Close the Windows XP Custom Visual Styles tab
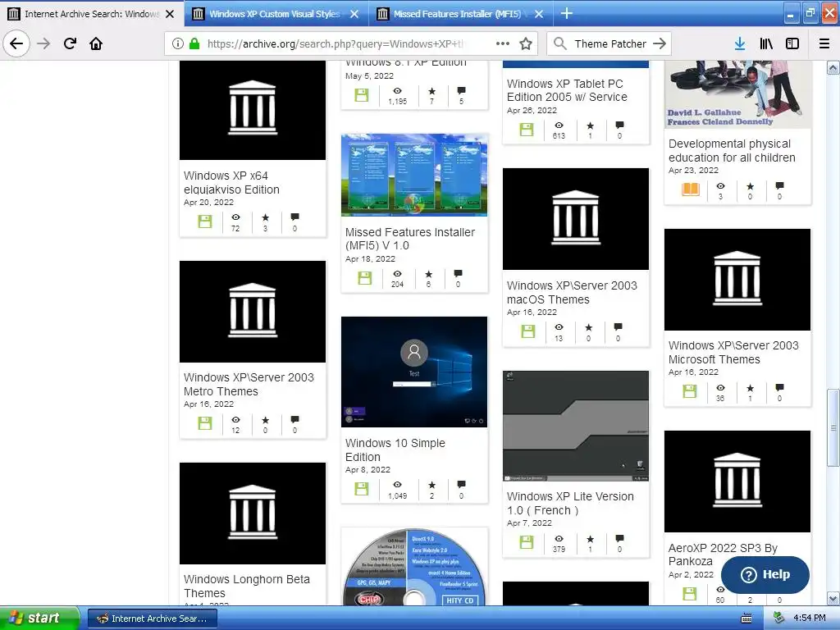 (354, 14)
